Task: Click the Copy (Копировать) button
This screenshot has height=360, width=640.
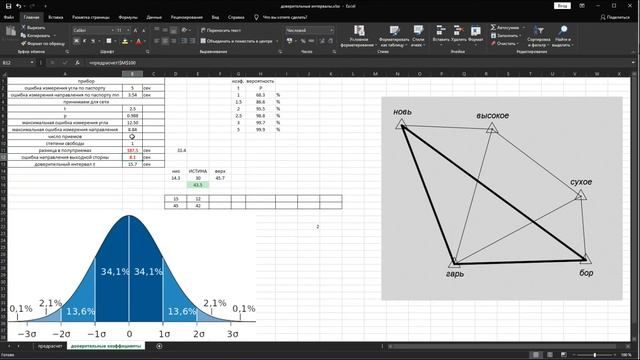Action: (x=35, y=36)
